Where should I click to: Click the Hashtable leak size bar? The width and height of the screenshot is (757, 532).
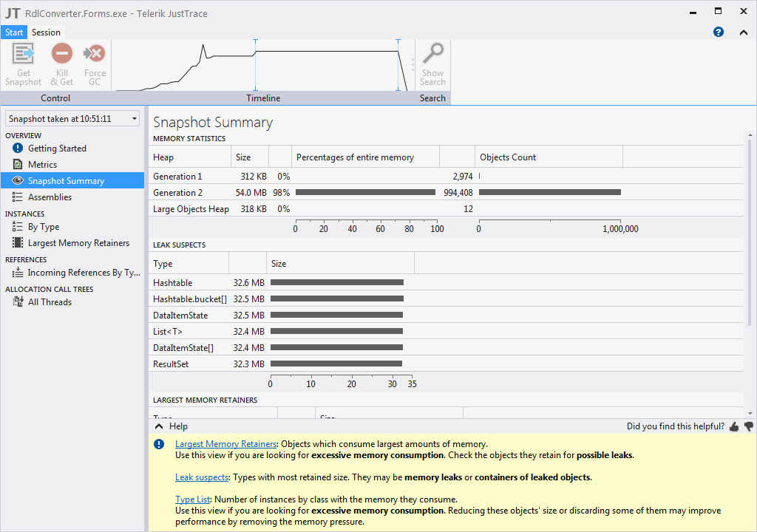[x=337, y=282]
